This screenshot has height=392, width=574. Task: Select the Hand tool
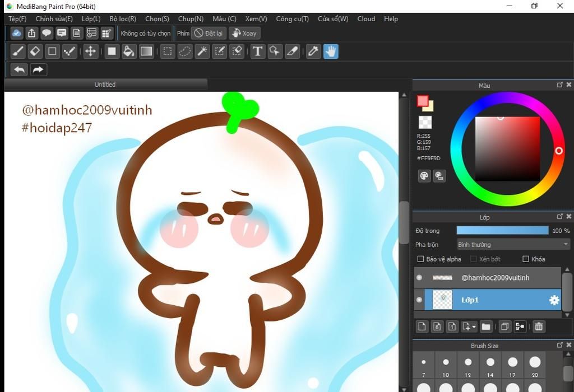click(x=331, y=52)
